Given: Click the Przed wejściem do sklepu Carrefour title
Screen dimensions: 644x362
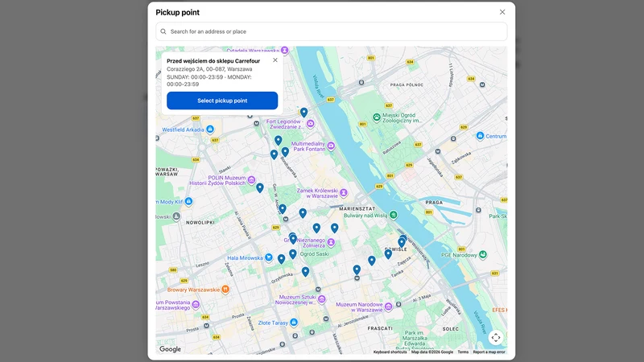Looking at the screenshot, I should pyautogui.click(x=213, y=61).
